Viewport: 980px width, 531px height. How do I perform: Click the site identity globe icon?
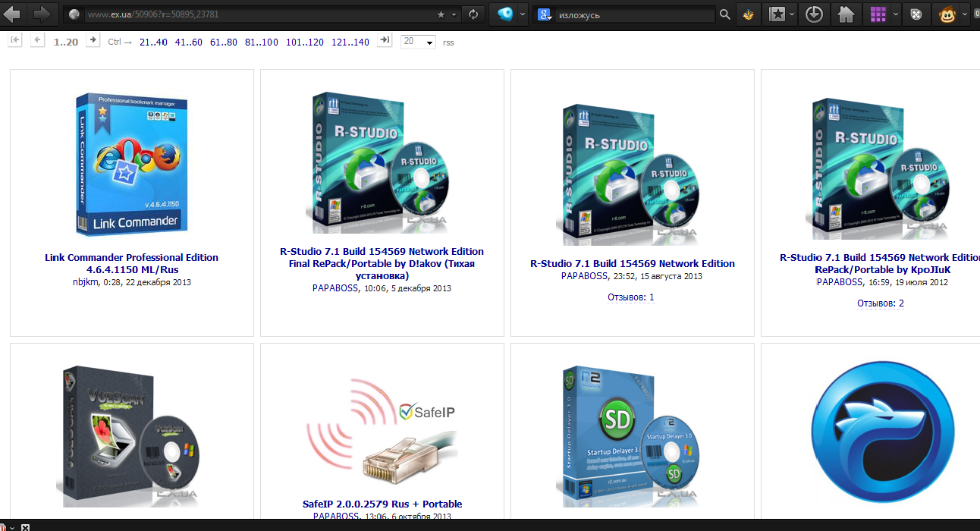tap(74, 14)
